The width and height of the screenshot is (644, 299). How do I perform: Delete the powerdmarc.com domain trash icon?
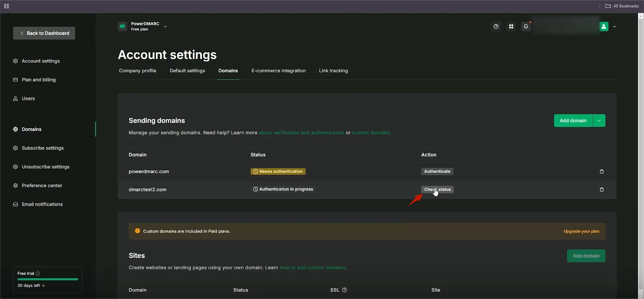coord(602,172)
